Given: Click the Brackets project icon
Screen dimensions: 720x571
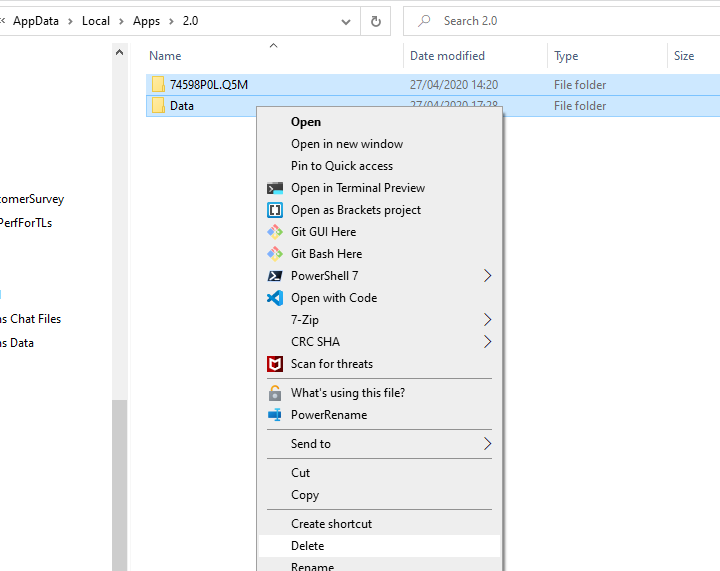Looking at the screenshot, I should [275, 210].
